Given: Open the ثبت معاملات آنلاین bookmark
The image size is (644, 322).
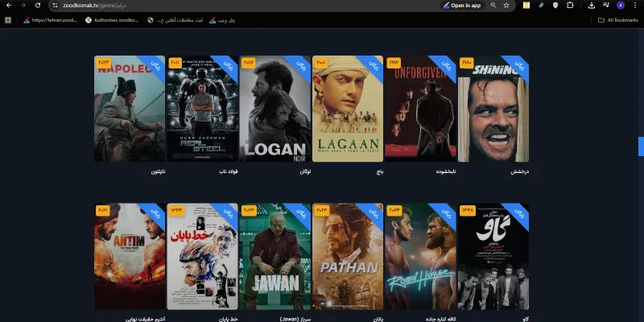Looking at the screenshot, I should coord(175,20).
